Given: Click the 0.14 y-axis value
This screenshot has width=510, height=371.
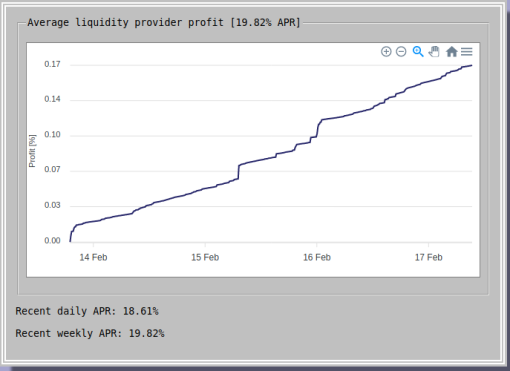Looking at the screenshot, I should (52, 99).
